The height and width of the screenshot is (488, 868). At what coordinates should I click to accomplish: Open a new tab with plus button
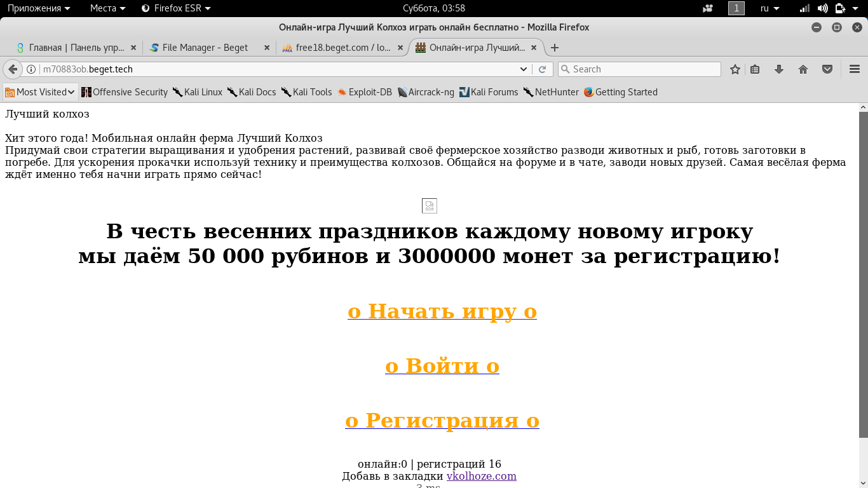555,48
